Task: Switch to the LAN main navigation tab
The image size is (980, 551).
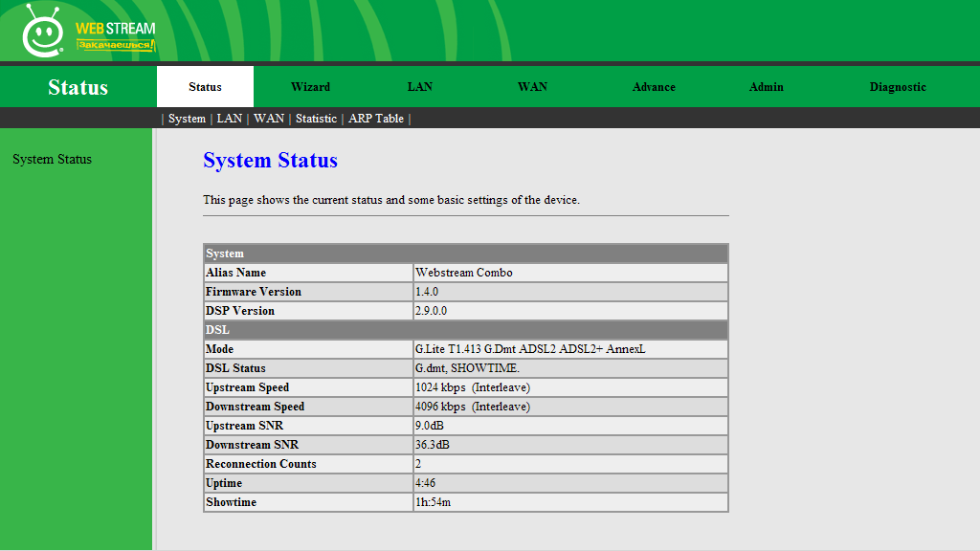Action: [419, 87]
